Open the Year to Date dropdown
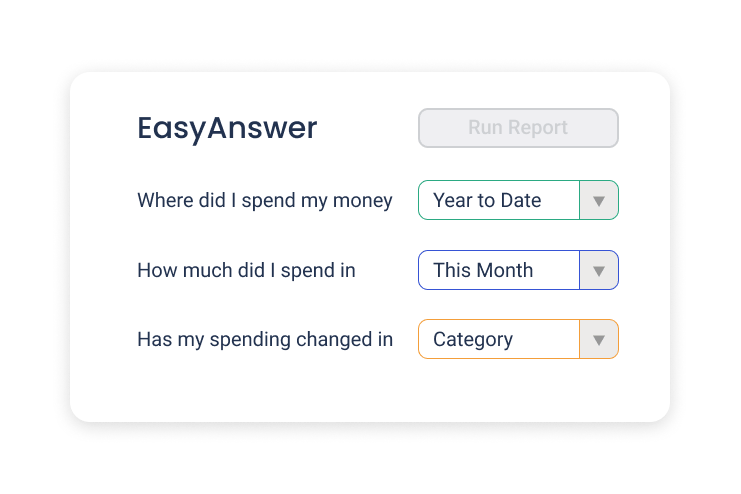The image size is (741, 494). click(518, 200)
